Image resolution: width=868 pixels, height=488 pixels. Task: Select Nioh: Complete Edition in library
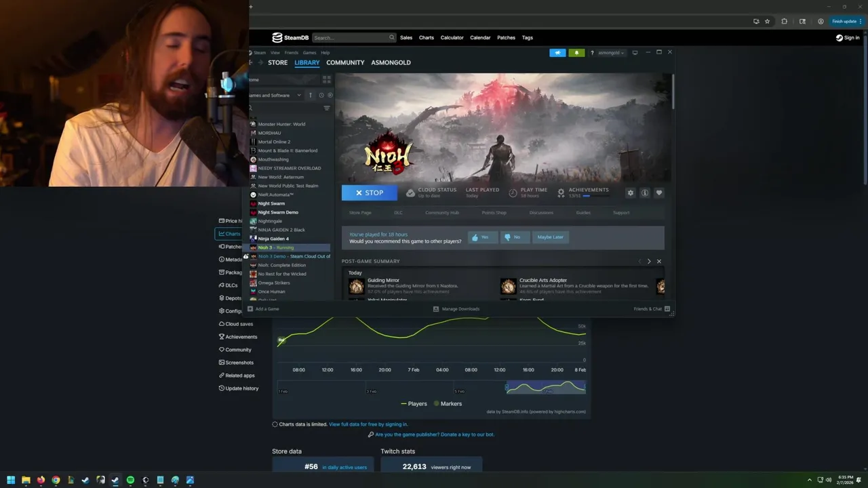click(x=281, y=265)
